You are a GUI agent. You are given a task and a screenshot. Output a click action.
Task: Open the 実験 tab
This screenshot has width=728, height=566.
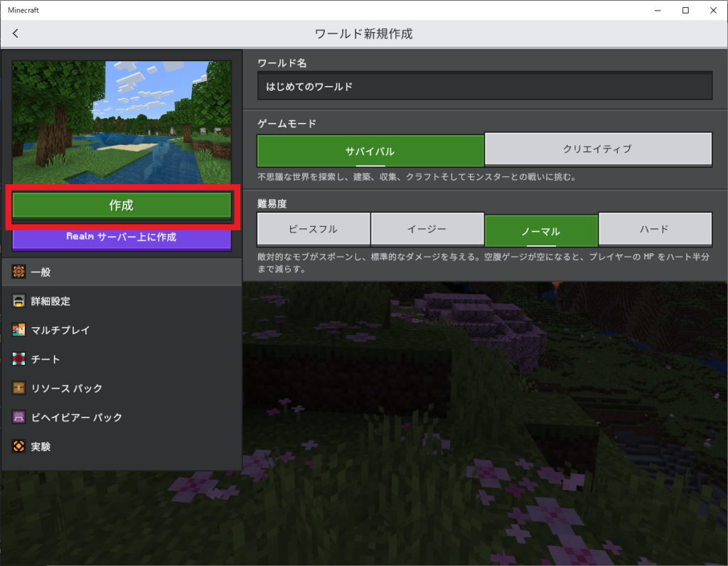click(x=122, y=447)
